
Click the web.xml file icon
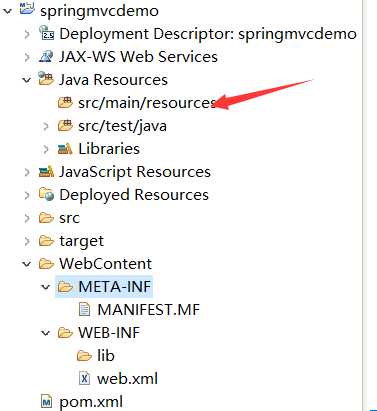(84, 378)
